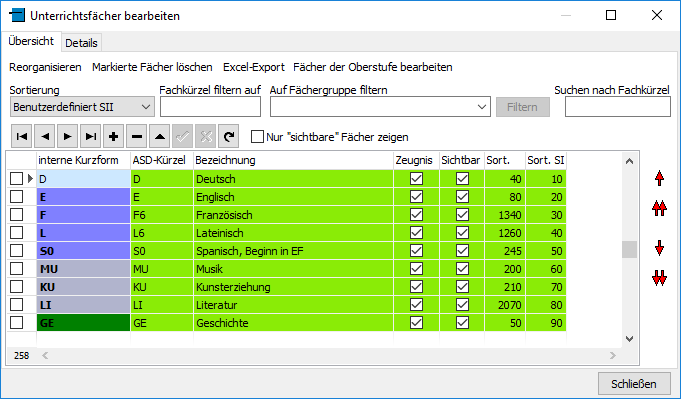Click the Literatur name cell
The image size is (681, 399).
tap(293, 305)
